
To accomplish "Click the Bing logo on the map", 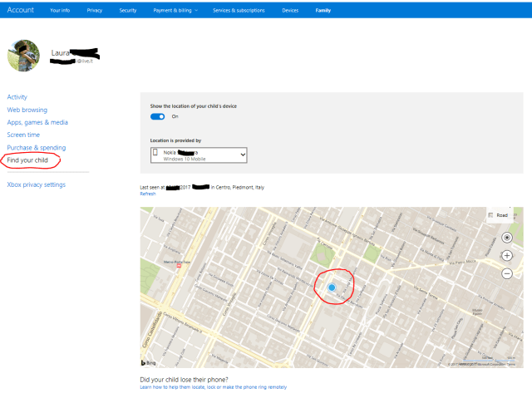I will coord(148,362).
